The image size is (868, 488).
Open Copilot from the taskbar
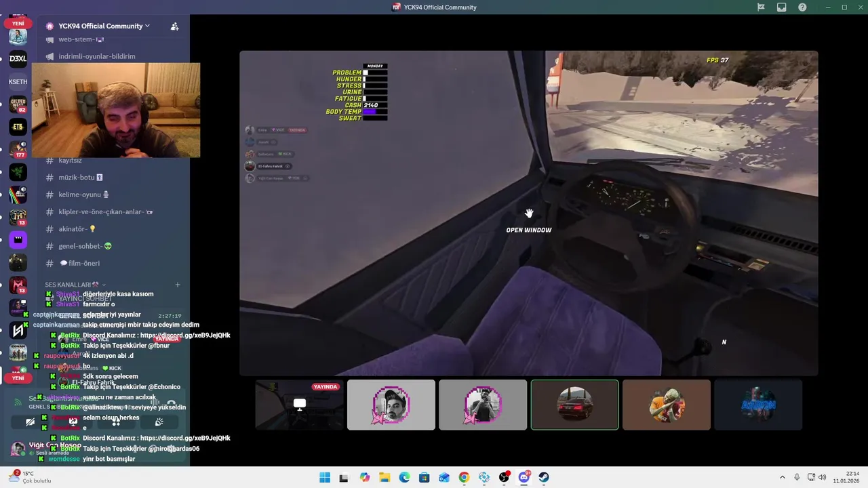[365, 477]
